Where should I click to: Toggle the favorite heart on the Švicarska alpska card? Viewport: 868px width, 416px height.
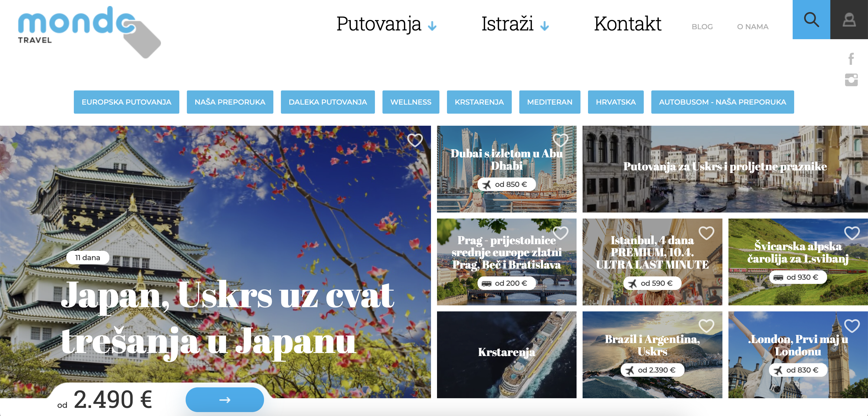(851, 233)
